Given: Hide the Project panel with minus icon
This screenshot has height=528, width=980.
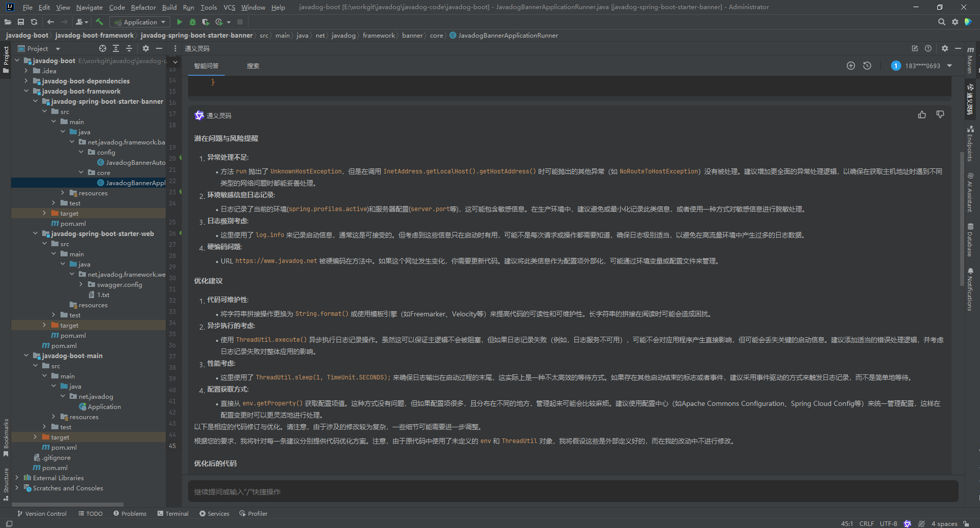Looking at the screenshot, I should pyautogui.click(x=159, y=48).
